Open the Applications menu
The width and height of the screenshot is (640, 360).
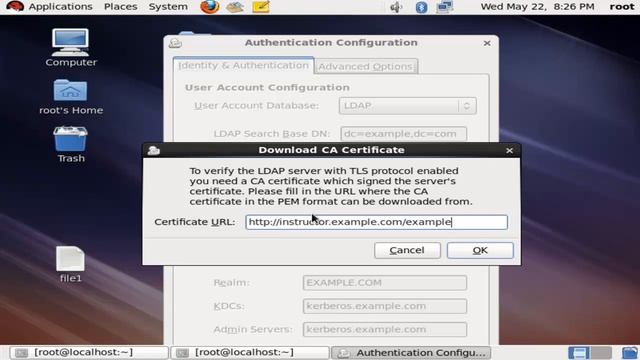[x=60, y=7]
